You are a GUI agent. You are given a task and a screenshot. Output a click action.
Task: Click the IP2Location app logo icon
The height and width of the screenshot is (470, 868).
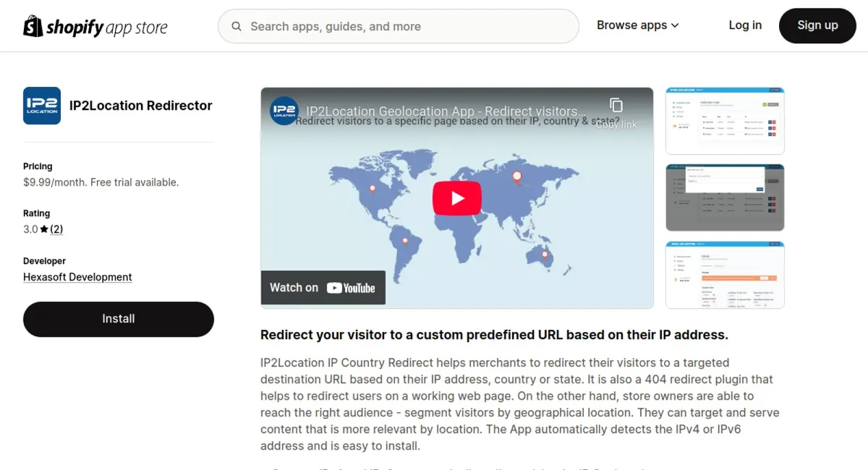pyautogui.click(x=42, y=106)
